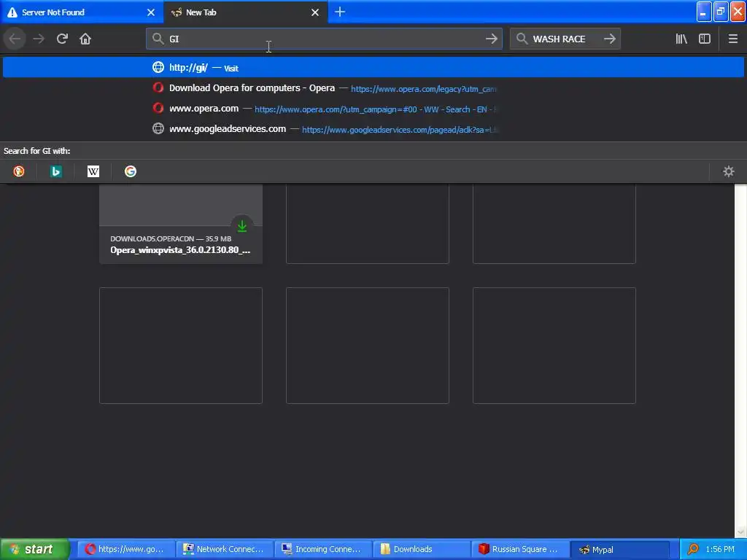This screenshot has width=747, height=560.
Task: Close the New Tab tab
Action: (315, 12)
